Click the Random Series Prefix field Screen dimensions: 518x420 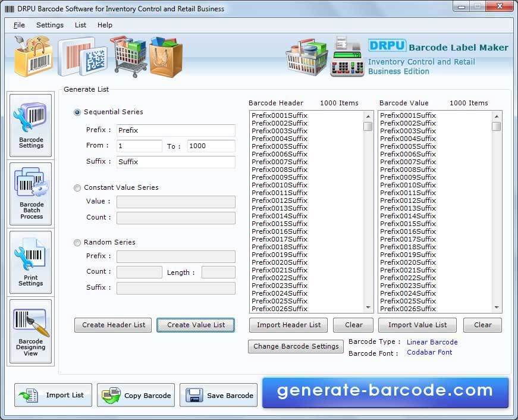pyautogui.click(x=176, y=256)
